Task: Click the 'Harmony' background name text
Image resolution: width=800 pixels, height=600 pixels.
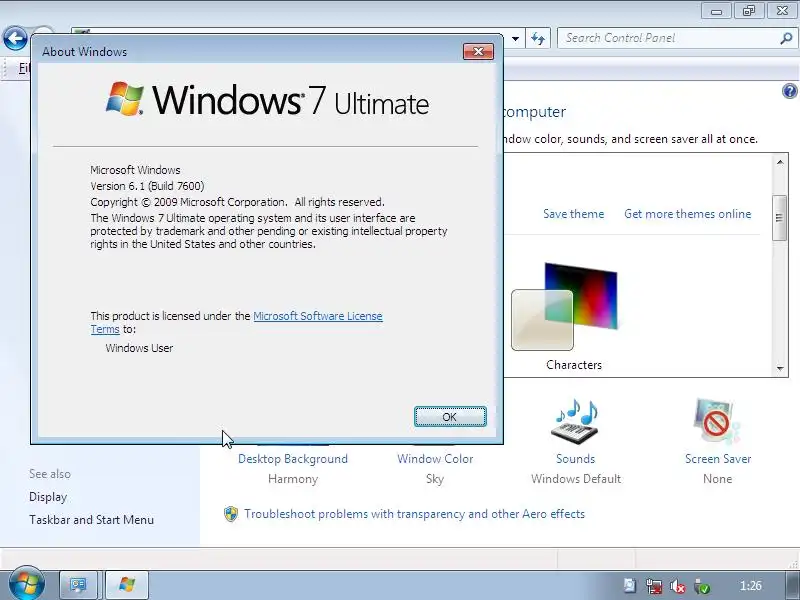Action: [x=293, y=479]
